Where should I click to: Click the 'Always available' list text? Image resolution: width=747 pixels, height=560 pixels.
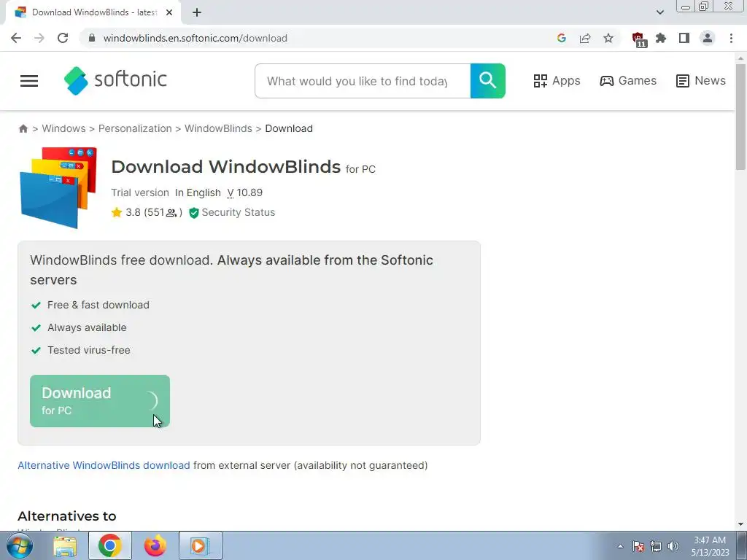tap(88, 327)
